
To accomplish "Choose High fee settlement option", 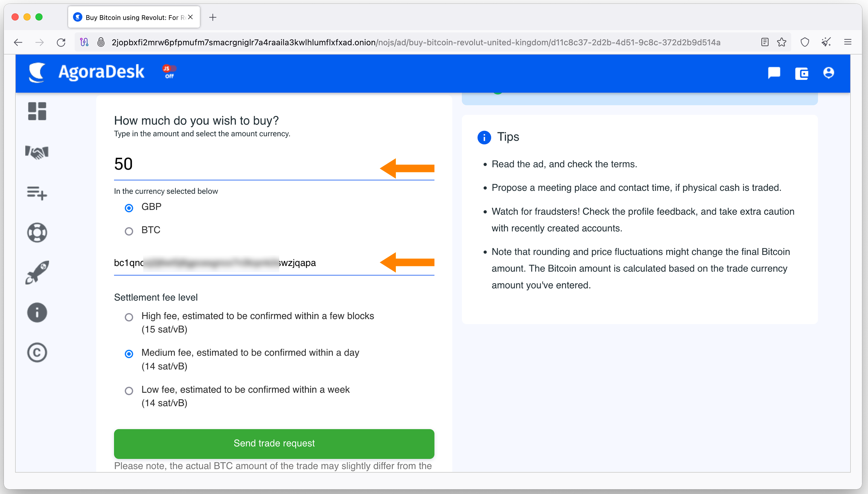I will 129,317.
